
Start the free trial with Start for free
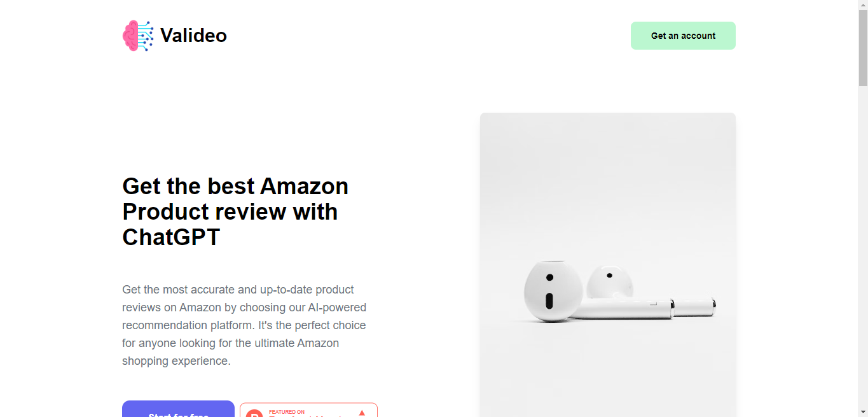click(x=178, y=409)
